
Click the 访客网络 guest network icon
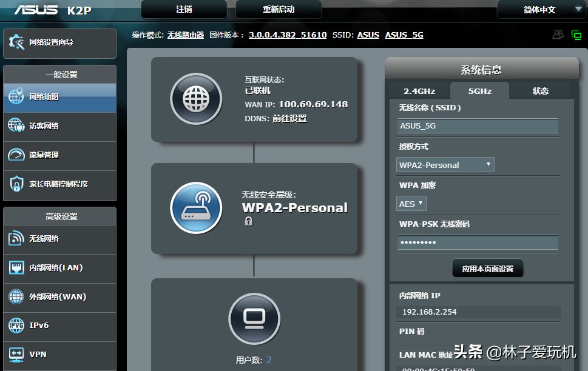16,125
